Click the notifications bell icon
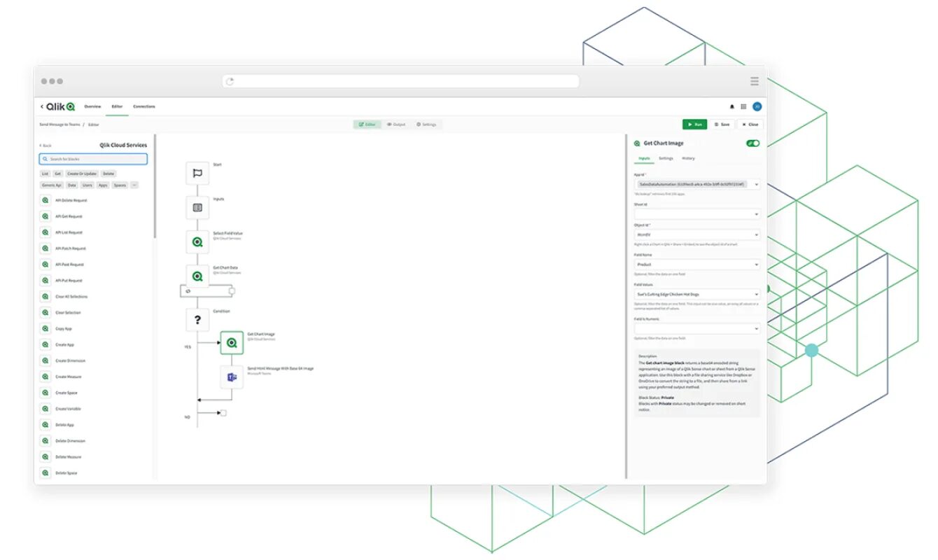 tap(732, 106)
